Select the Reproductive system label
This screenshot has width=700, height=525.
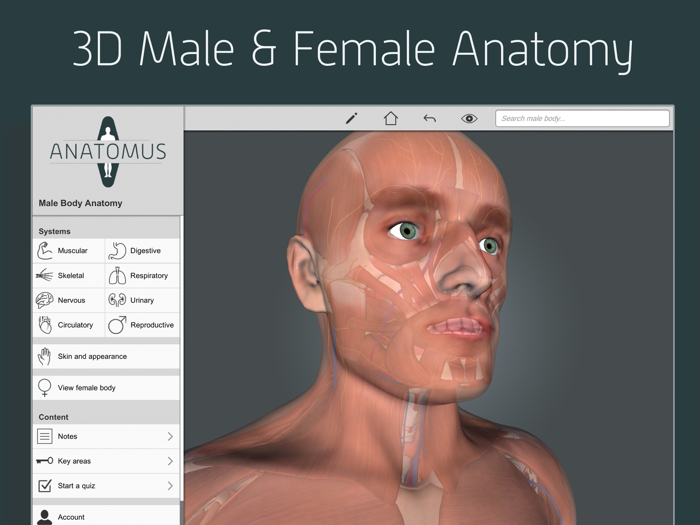(152, 325)
